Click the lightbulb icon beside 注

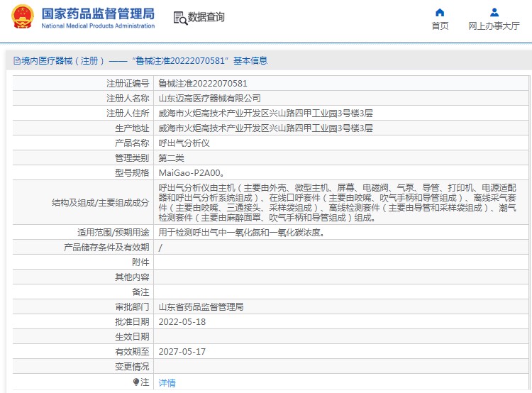click(136, 382)
